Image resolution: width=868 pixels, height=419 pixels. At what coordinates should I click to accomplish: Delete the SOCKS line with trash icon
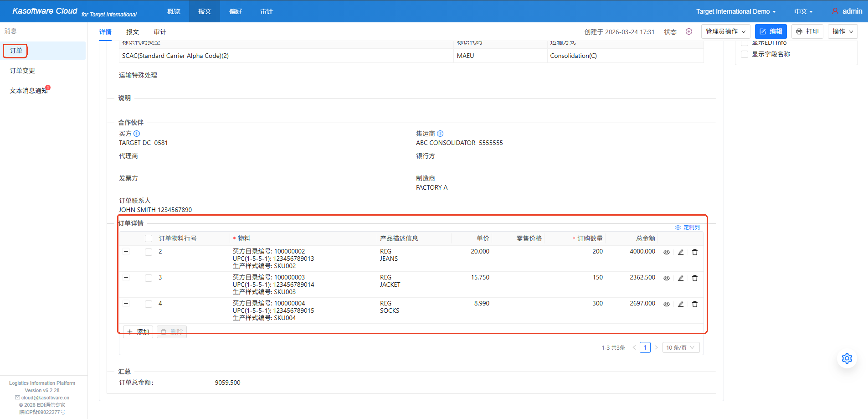(694, 304)
